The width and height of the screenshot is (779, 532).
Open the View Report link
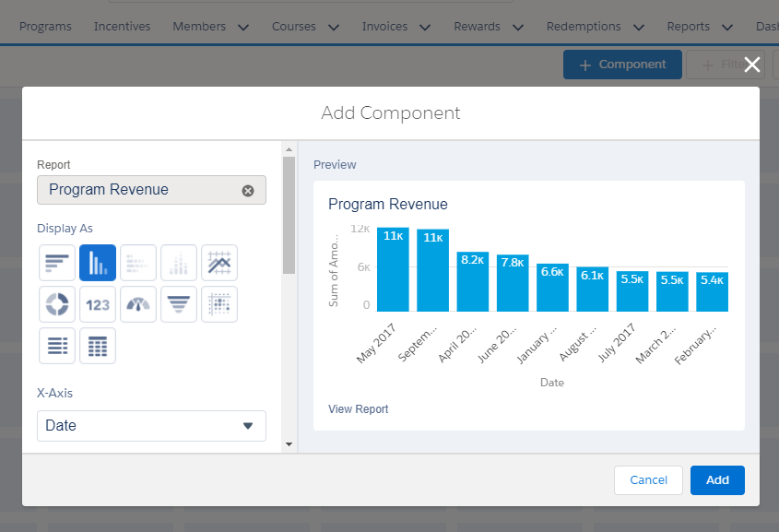[359, 408]
